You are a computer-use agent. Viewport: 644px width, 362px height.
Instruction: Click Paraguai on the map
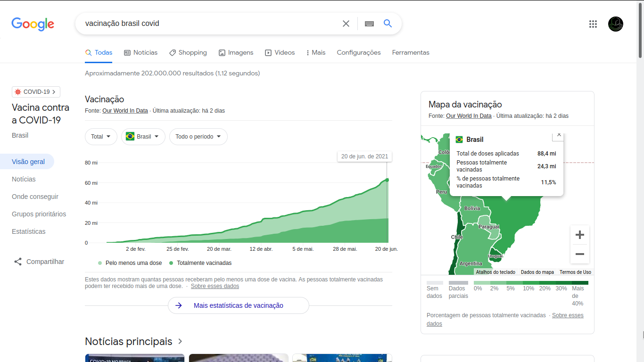click(x=488, y=227)
